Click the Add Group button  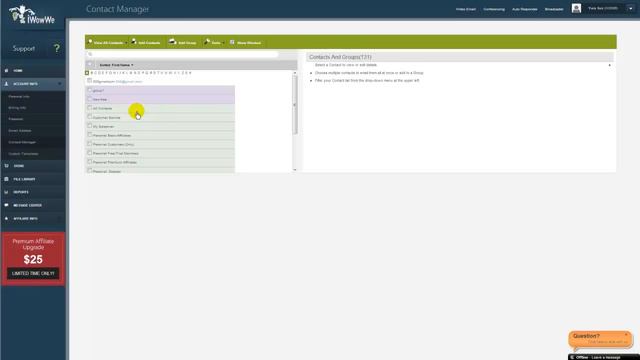pyautogui.click(x=182, y=42)
